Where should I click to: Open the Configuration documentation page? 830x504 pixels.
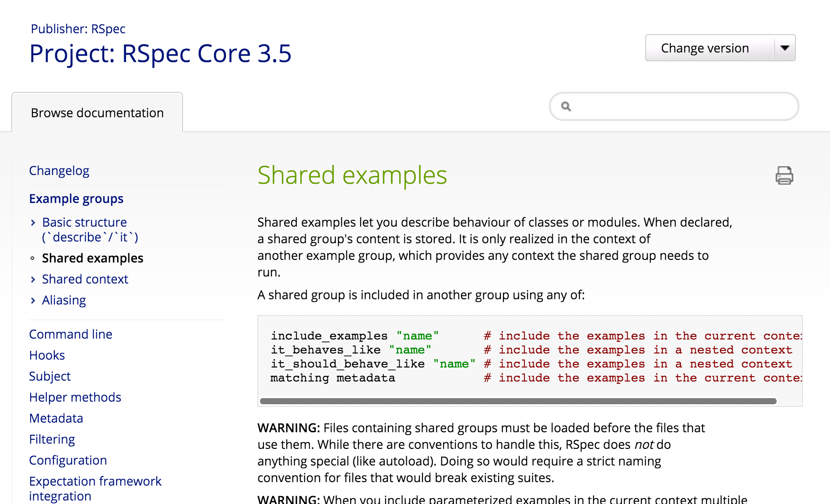(68, 460)
